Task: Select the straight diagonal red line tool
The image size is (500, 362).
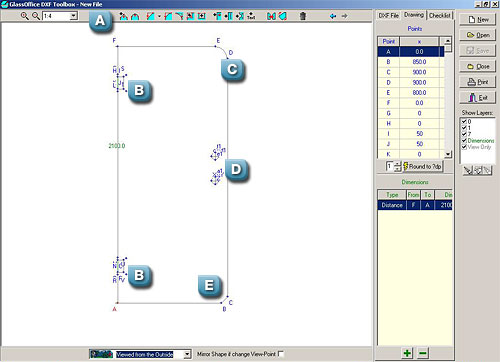Action: (x=151, y=16)
